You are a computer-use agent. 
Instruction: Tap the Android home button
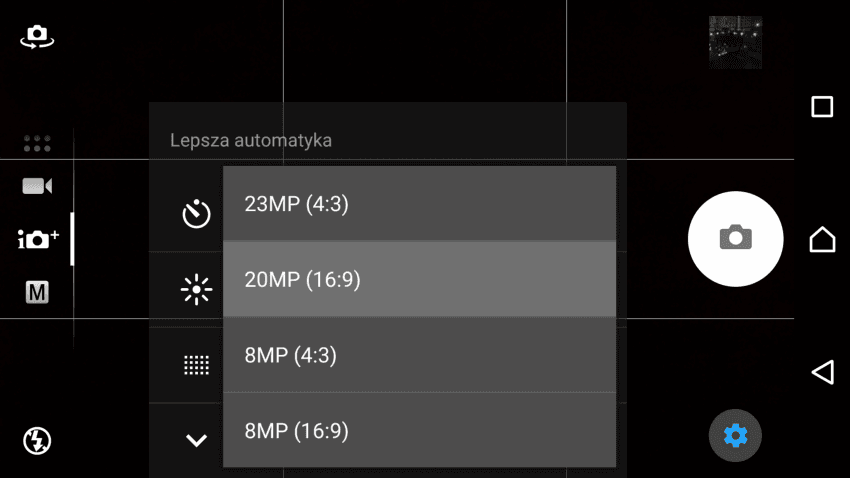822,239
